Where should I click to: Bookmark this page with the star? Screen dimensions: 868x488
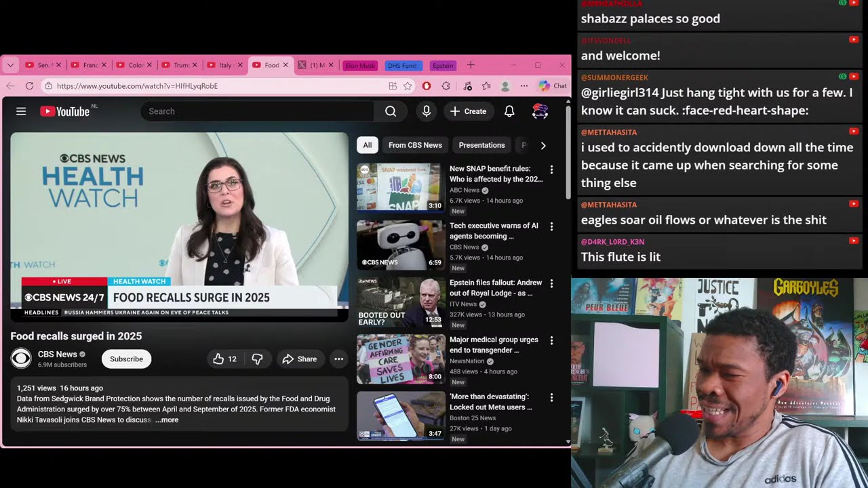(x=408, y=86)
